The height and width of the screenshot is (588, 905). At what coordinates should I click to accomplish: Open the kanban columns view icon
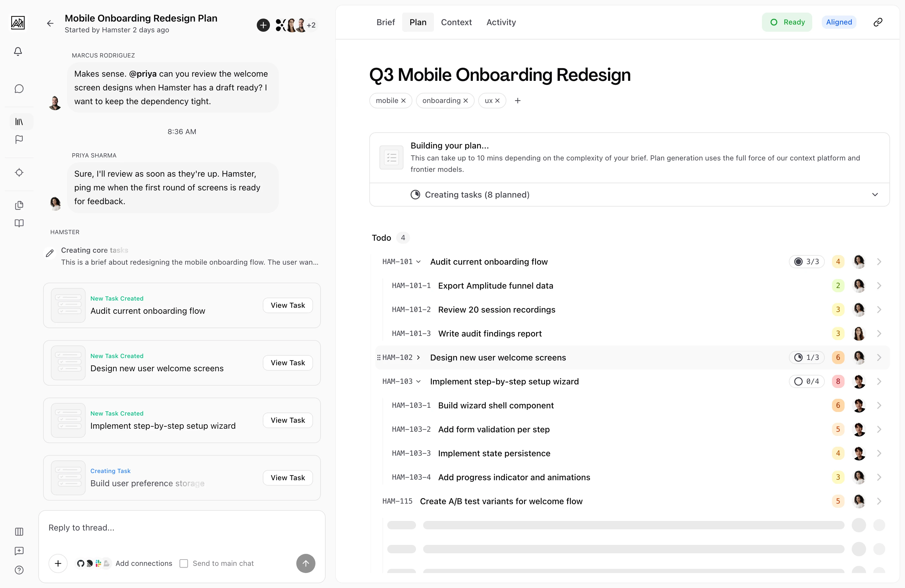coord(19,531)
